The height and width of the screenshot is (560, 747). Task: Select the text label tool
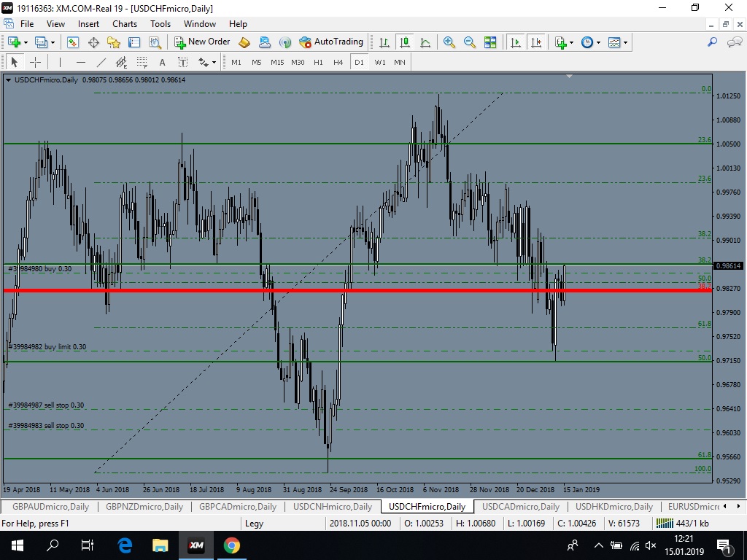[x=162, y=62]
